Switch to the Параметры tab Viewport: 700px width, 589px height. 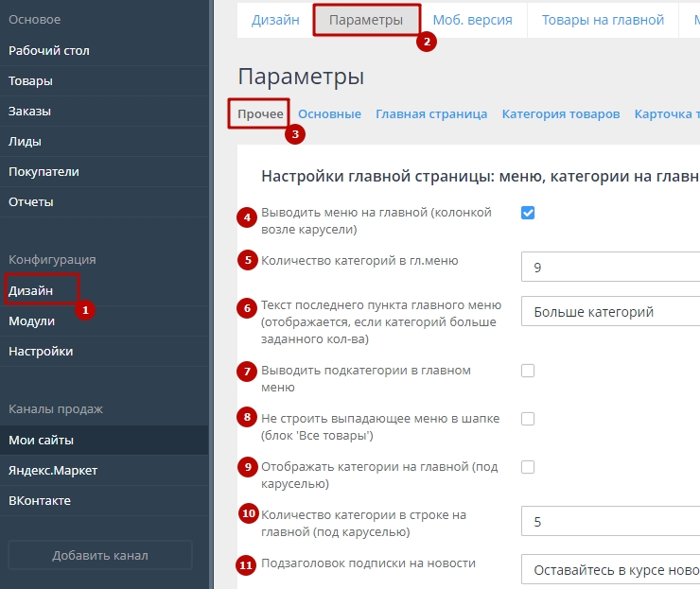[x=365, y=20]
